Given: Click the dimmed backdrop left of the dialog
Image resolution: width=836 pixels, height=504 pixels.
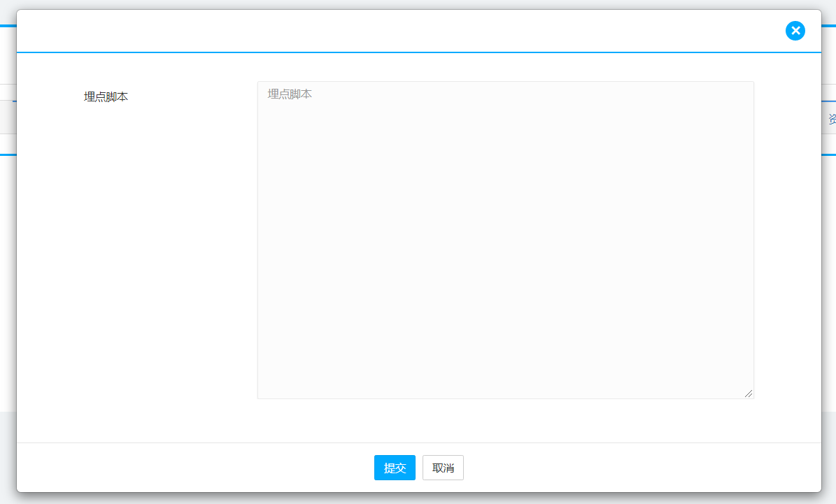Looking at the screenshot, I should tap(8, 280).
